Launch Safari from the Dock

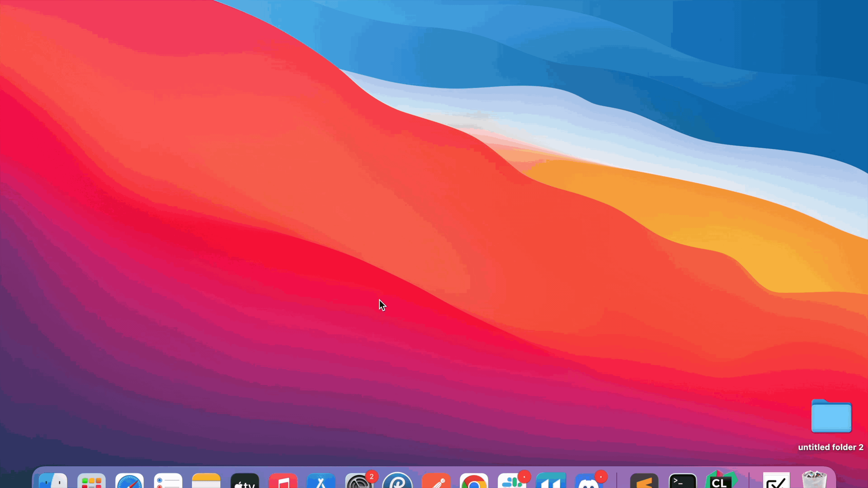point(130,480)
